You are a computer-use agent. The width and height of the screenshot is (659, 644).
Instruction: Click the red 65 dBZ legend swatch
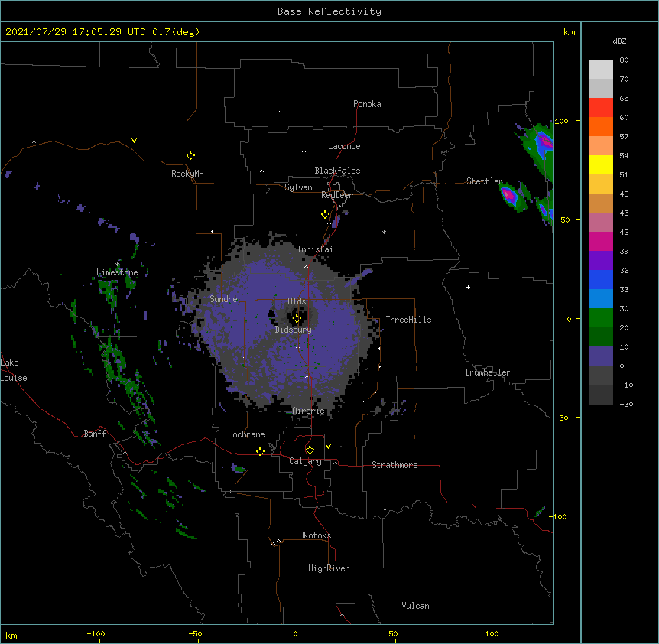click(x=601, y=108)
